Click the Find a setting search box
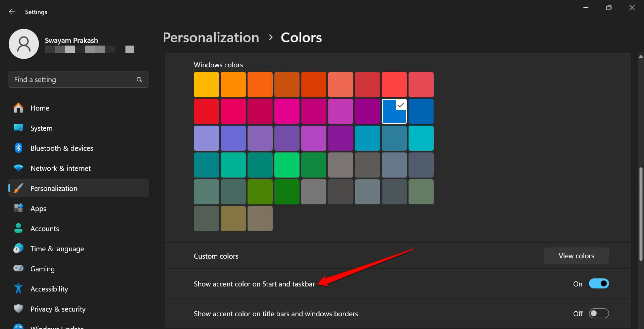 (78, 79)
